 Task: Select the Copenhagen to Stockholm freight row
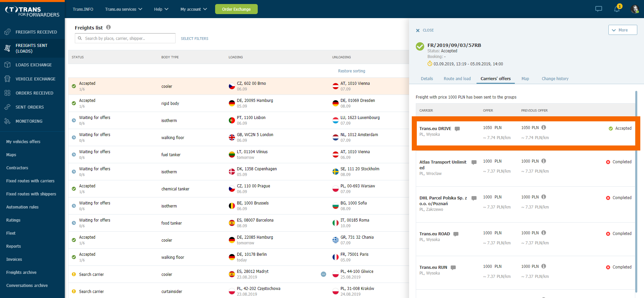click(x=239, y=172)
